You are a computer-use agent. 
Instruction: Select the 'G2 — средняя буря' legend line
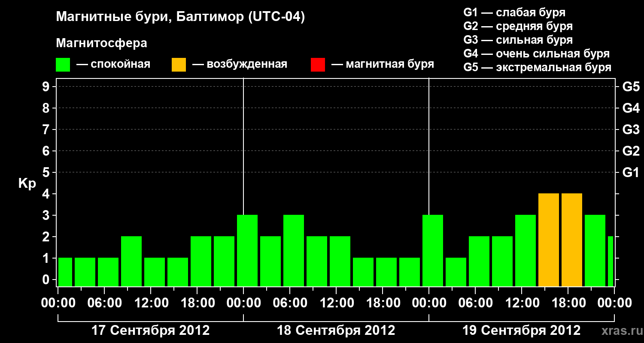[x=518, y=26]
